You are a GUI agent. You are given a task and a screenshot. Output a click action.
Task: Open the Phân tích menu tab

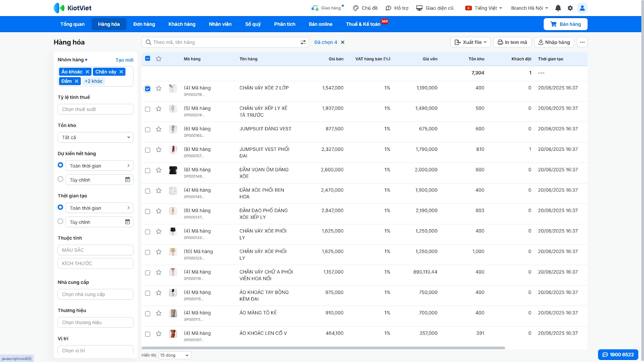click(285, 24)
